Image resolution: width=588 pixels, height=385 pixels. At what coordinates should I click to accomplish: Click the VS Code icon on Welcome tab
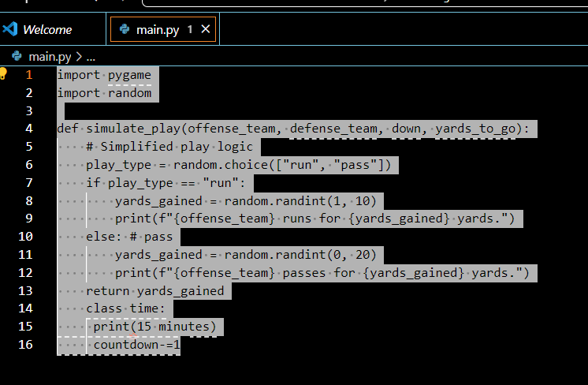click(10, 30)
